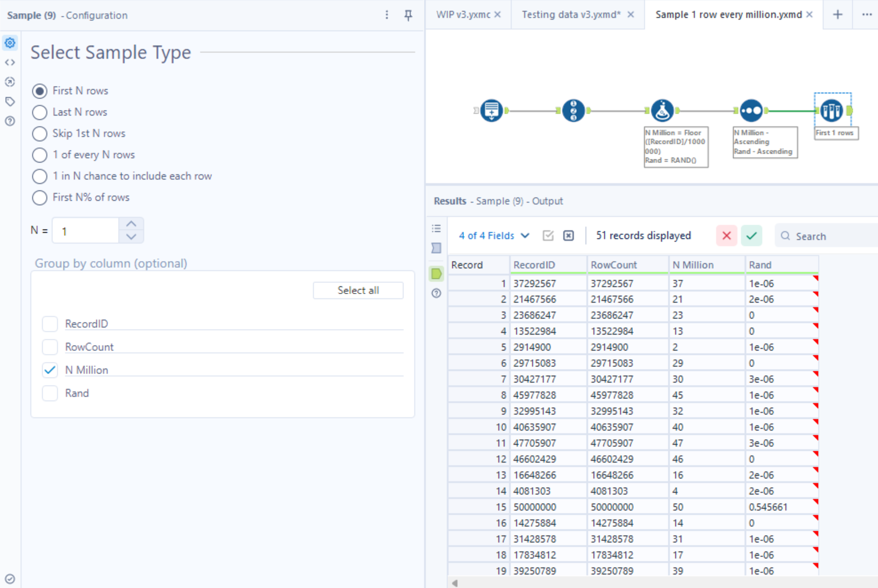Viewport: 878px width, 588px height.
Task: Open Sample tool help via question mark icon
Action: pyautogui.click(x=10, y=121)
